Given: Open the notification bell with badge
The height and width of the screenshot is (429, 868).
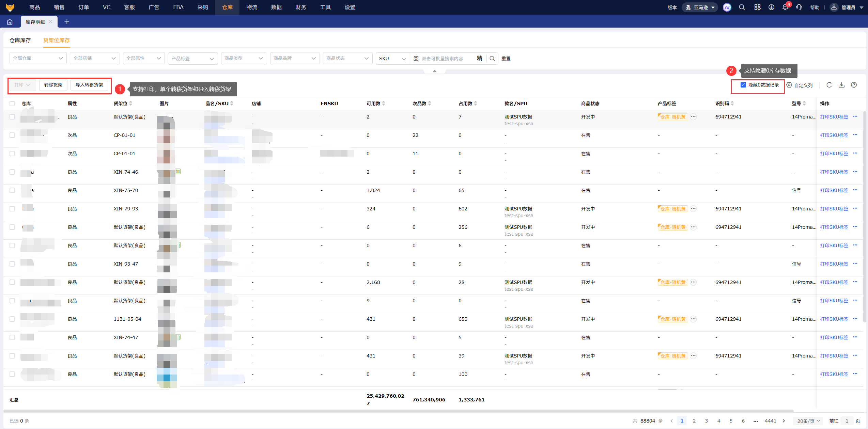Looking at the screenshot, I should pyautogui.click(x=785, y=7).
